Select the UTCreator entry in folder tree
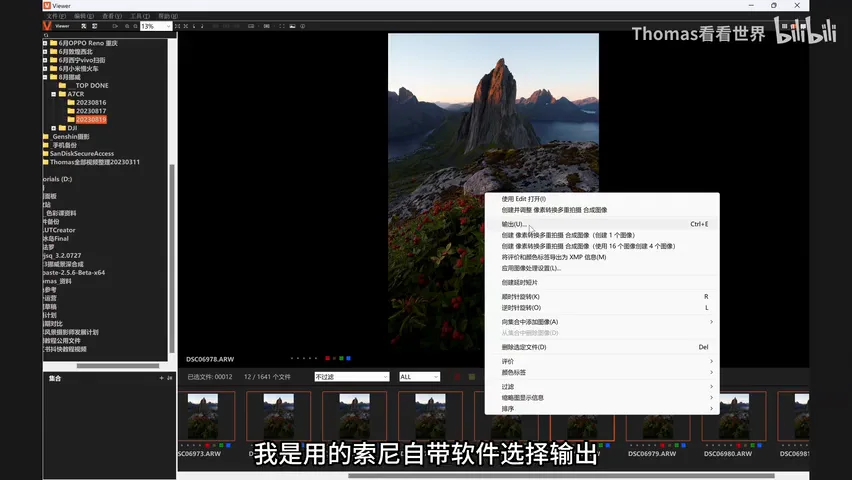 [x=59, y=230]
